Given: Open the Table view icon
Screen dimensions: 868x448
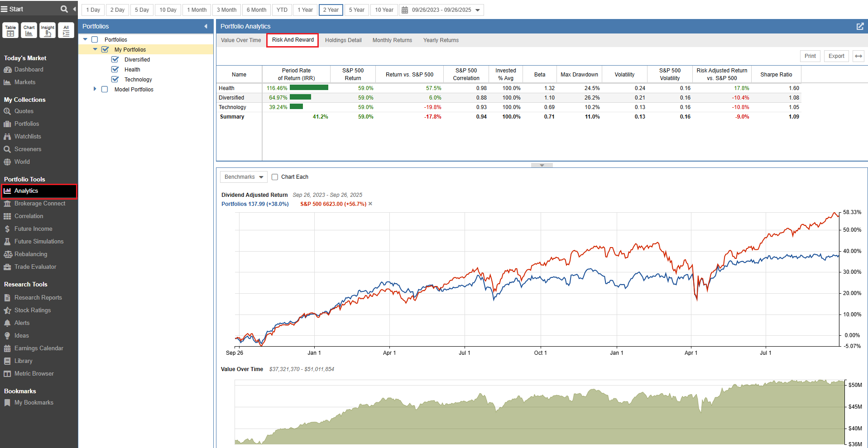Looking at the screenshot, I should pos(10,30).
